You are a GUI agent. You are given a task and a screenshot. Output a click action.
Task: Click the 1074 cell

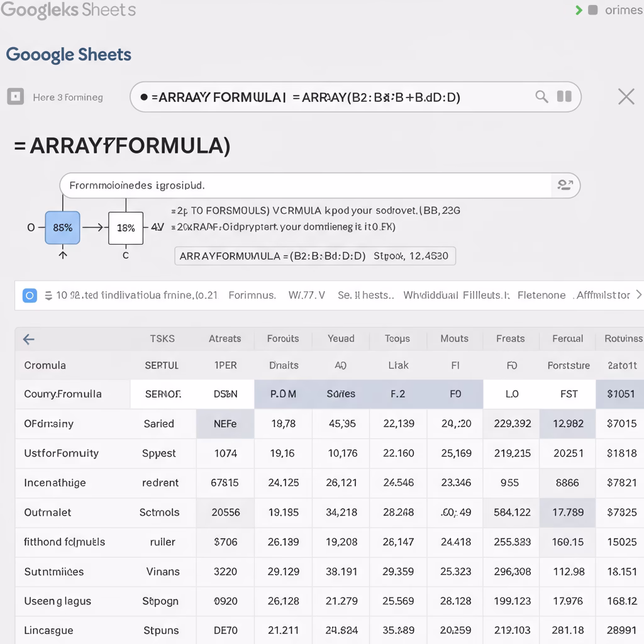click(226, 453)
